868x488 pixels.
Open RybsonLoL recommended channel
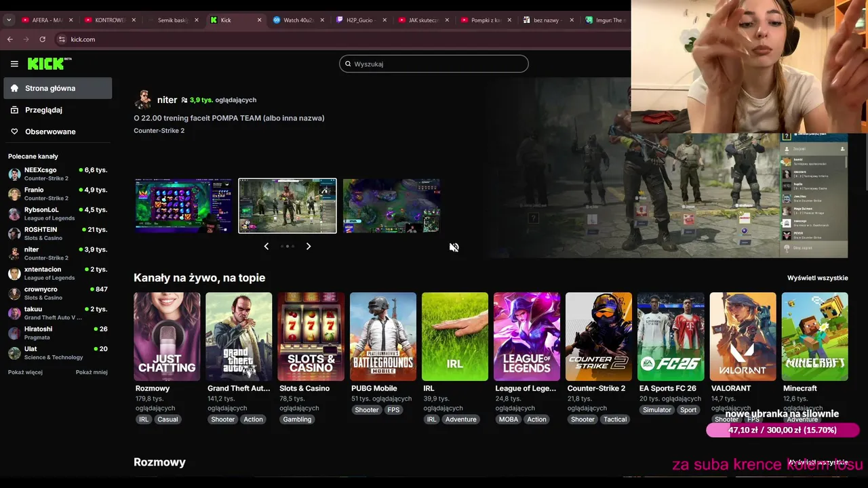coord(58,213)
